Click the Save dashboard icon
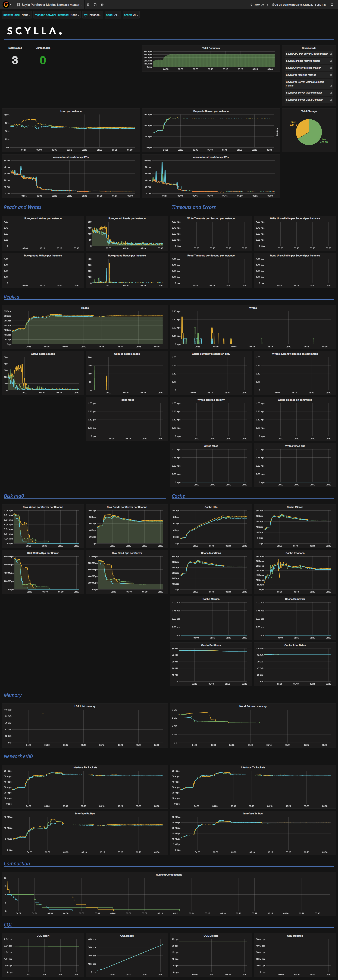Screen dimensions: 338x980 point(95,5)
